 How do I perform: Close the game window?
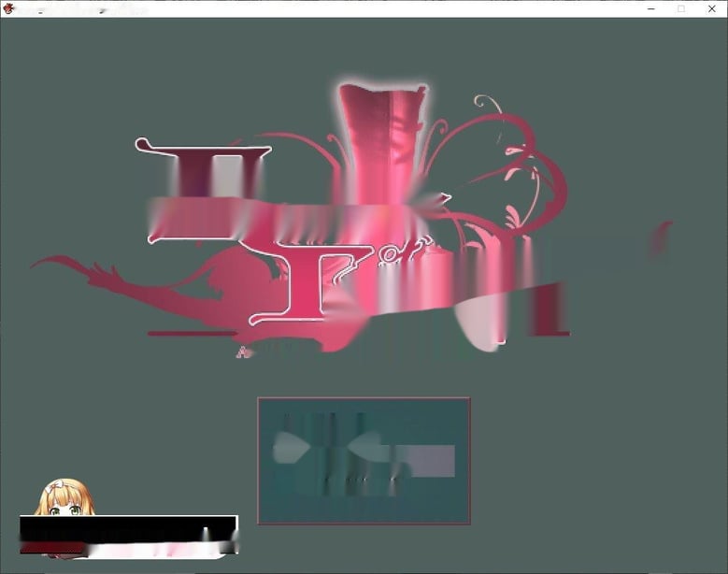tap(712, 8)
